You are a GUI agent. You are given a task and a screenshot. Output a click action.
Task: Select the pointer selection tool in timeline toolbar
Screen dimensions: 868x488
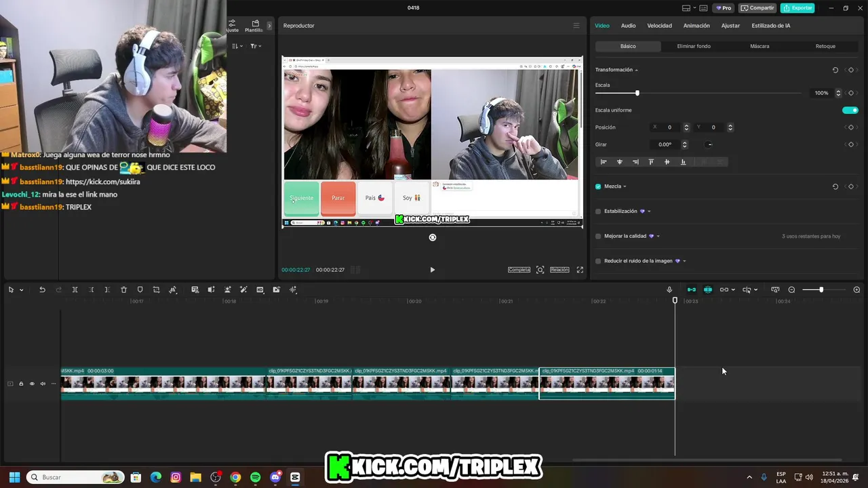coord(11,289)
